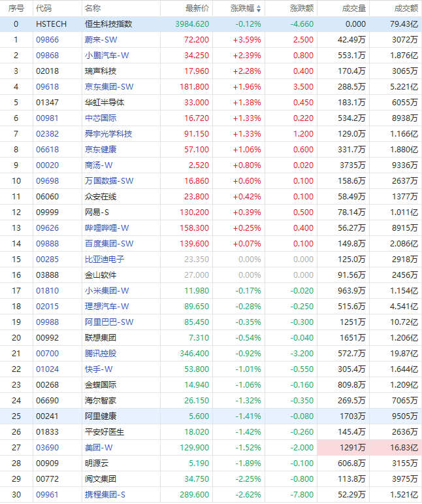The height and width of the screenshot is (504, 422).
Task: Click the 代码 column header
Action: point(44,8)
